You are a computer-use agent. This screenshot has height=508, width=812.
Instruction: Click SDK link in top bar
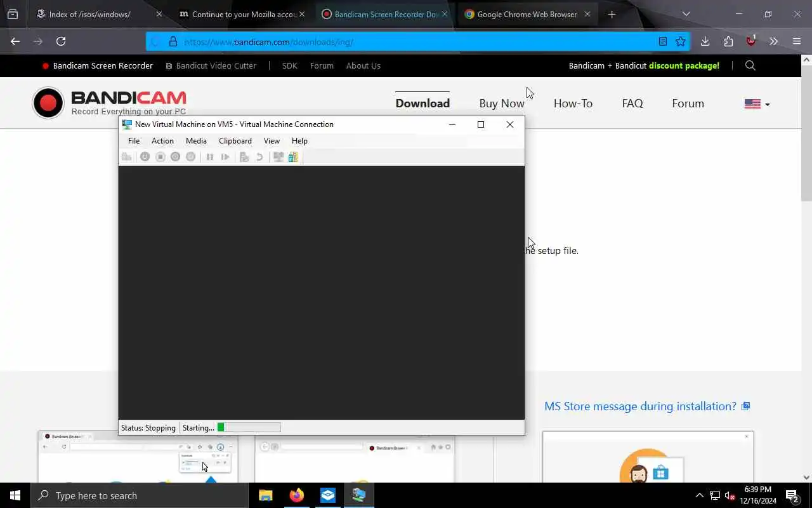pos(290,66)
